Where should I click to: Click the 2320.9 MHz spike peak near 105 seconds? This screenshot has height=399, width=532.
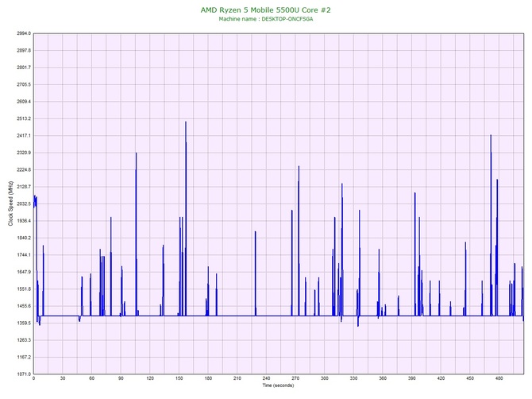pyautogui.click(x=136, y=153)
